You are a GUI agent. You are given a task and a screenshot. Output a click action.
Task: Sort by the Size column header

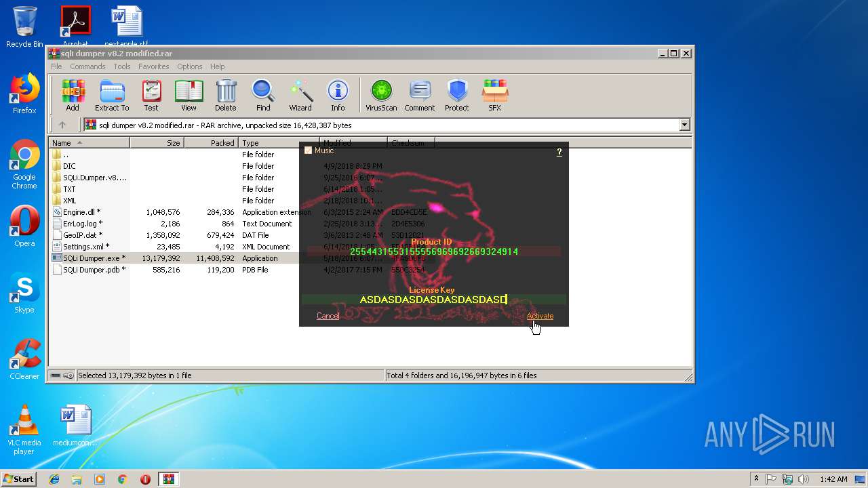pyautogui.click(x=157, y=143)
